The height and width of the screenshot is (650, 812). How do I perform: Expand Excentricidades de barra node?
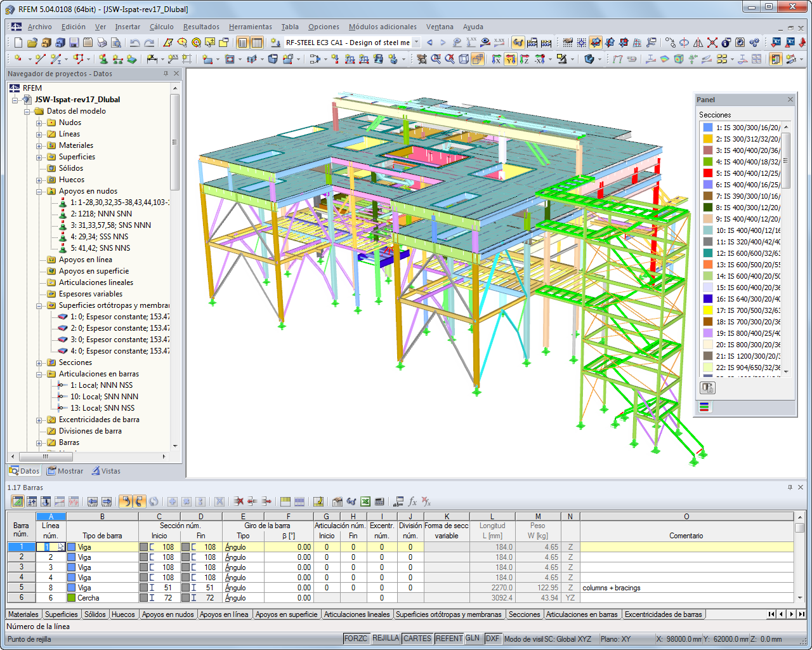[39, 420]
